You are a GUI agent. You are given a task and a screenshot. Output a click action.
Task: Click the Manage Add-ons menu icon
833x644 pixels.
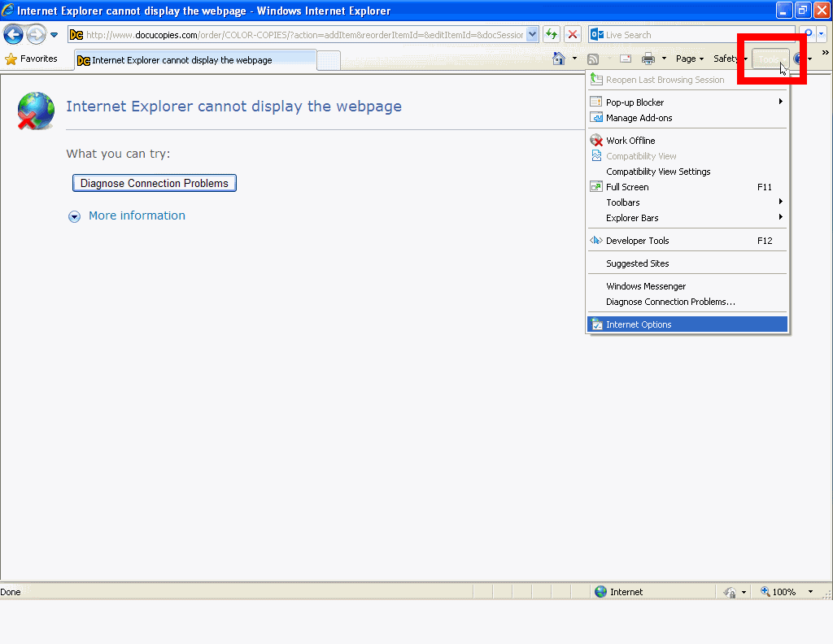pos(596,118)
